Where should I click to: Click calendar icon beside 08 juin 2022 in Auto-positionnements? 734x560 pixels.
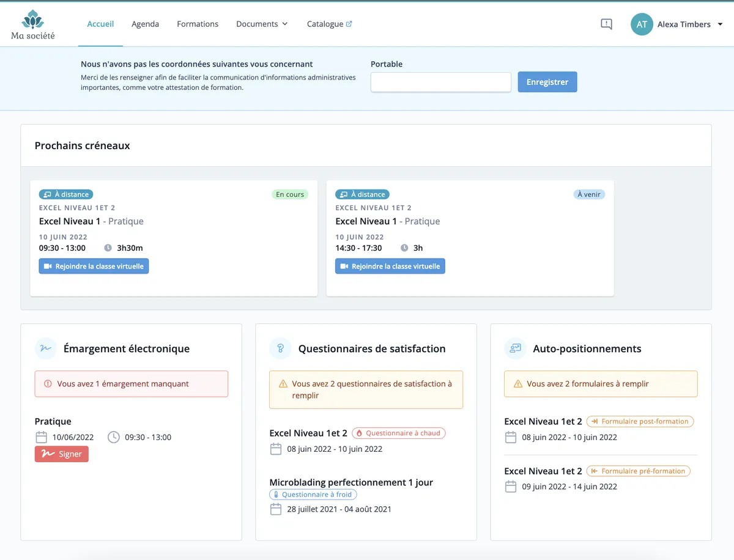tap(511, 437)
